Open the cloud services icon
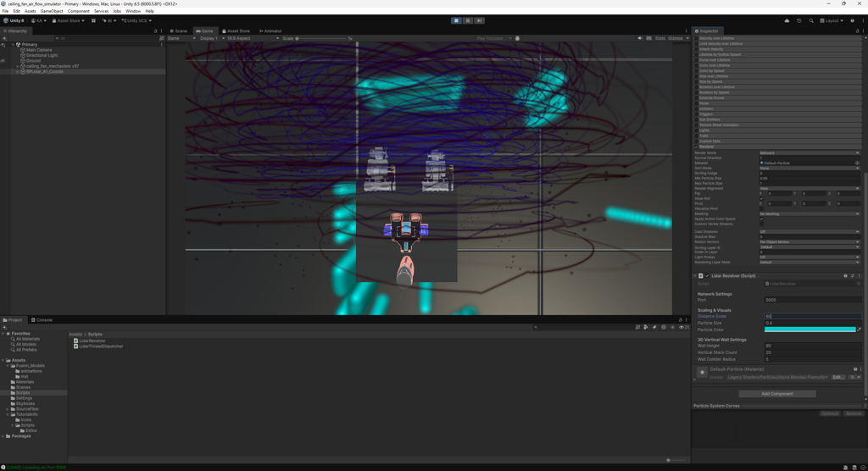Image resolution: width=868 pixels, height=471 pixels. click(x=787, y=20)
